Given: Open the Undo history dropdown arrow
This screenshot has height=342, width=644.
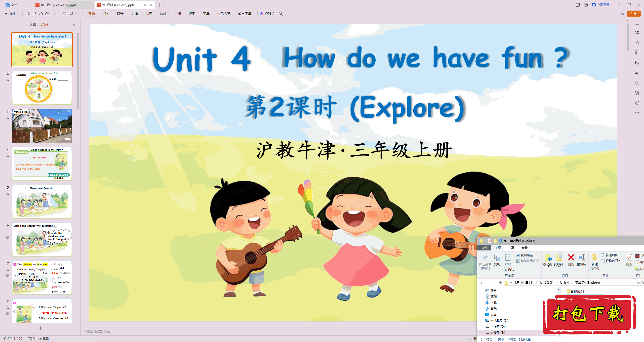Looking at the screenshot, I should pos(58,14).
